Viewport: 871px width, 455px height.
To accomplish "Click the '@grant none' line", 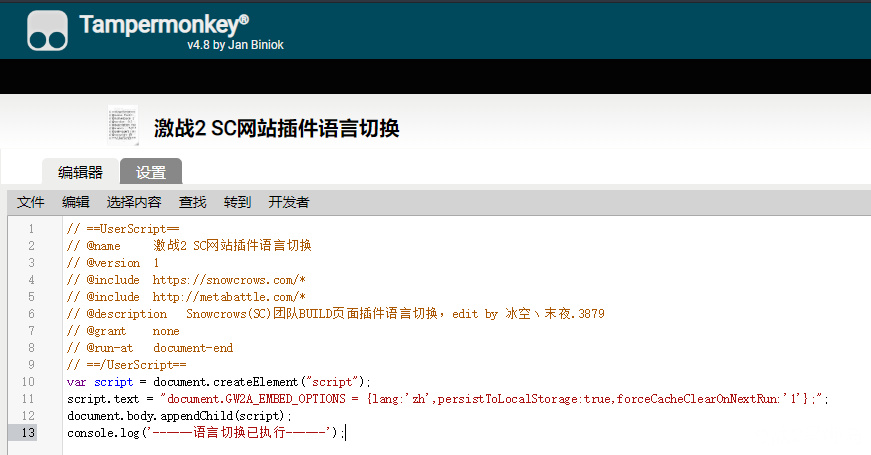I will coord(123,331).
